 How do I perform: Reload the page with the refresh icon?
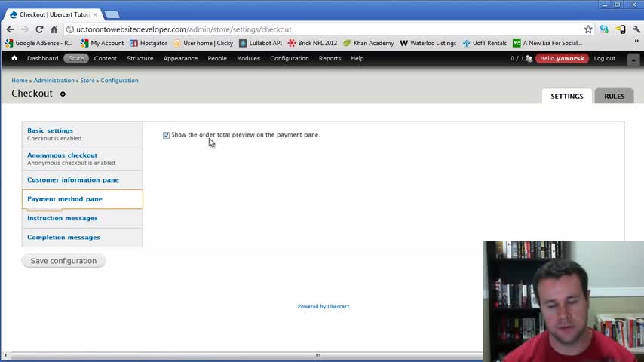(x=39, y=29)
